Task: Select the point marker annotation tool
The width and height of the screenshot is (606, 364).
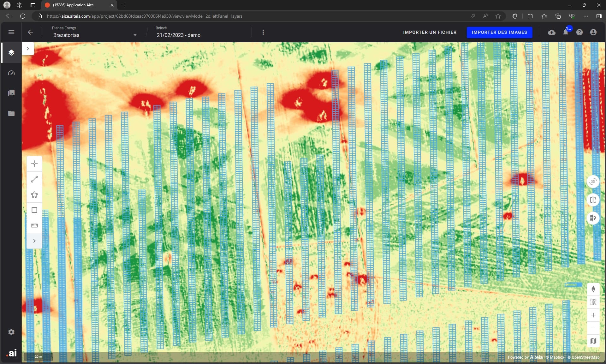Action: point(34,164)
